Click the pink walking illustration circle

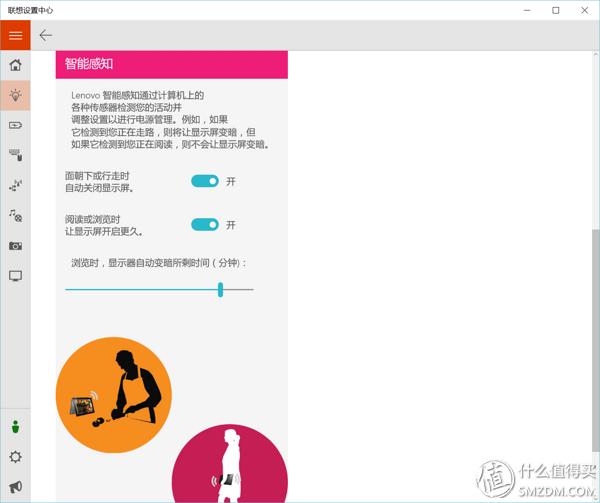point(230,464)
